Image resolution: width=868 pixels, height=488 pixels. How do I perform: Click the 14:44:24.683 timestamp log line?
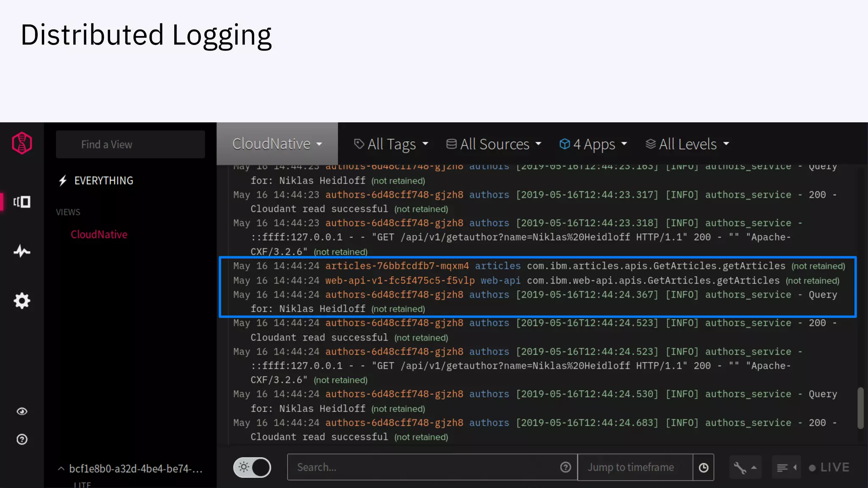click(x=535, y=430)
